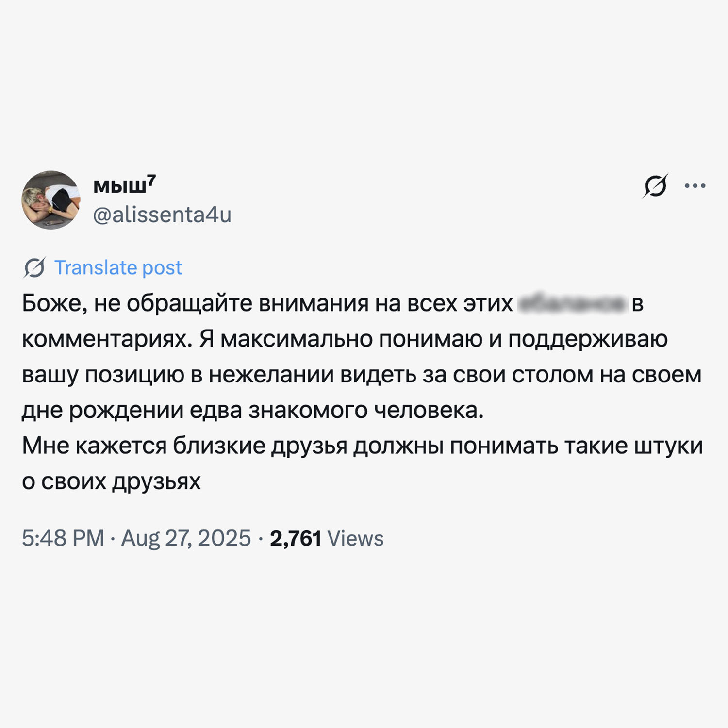Image resolution: width=728 pixels, height=728 pixels.
Task: Click the Aug 27, 2025 date
Action: coord(186,538)
